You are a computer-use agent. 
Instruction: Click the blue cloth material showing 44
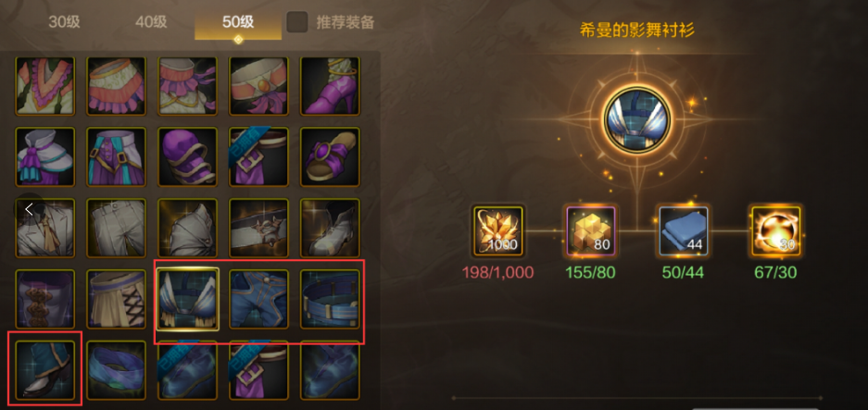683,231
